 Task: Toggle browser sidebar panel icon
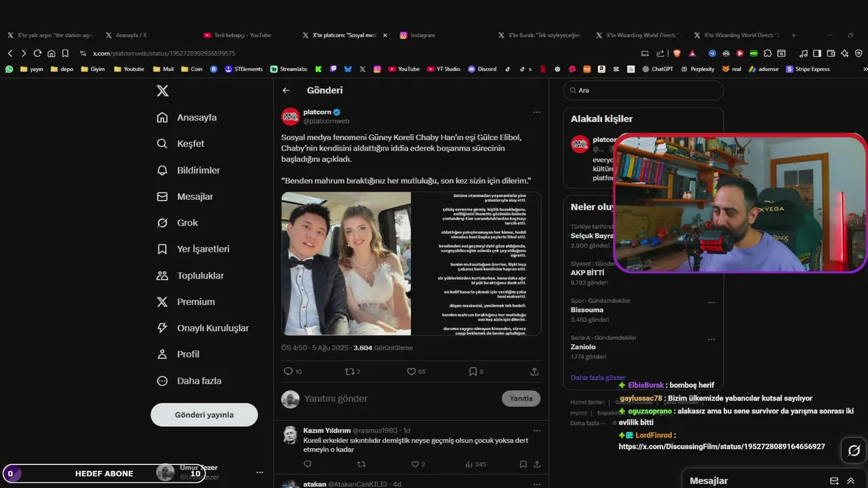point(817,54)
